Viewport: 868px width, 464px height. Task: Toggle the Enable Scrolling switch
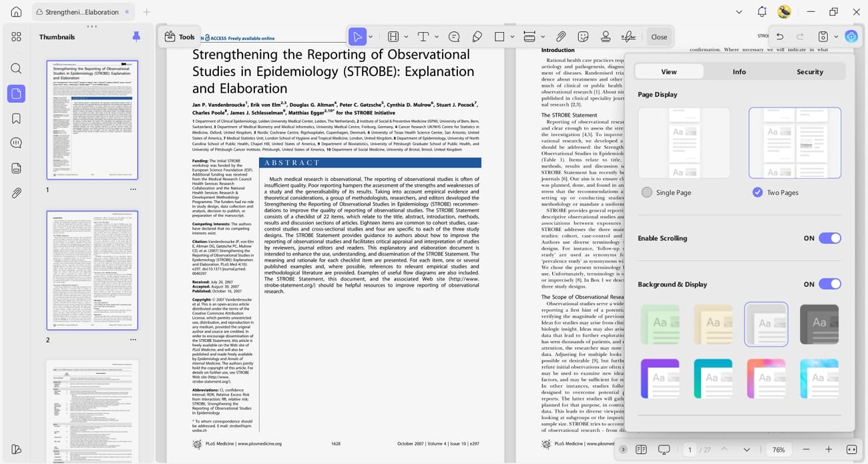coord(830,238)
